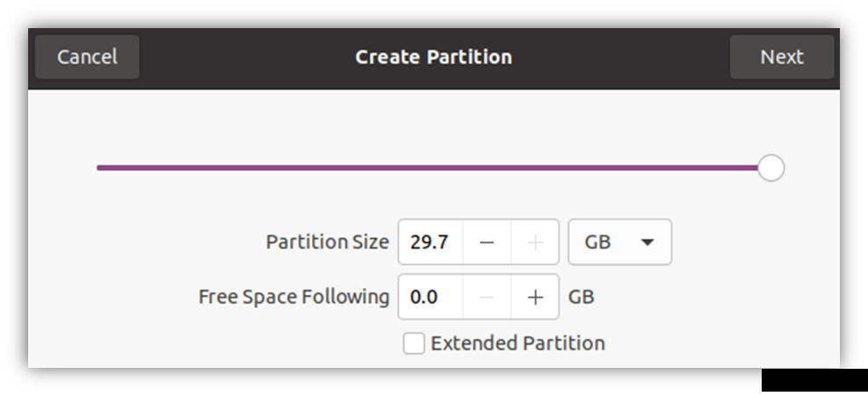Screen dimensions: 868x396
Task: Click the dropdown arrow beside GB
Action: click(647, 242)
